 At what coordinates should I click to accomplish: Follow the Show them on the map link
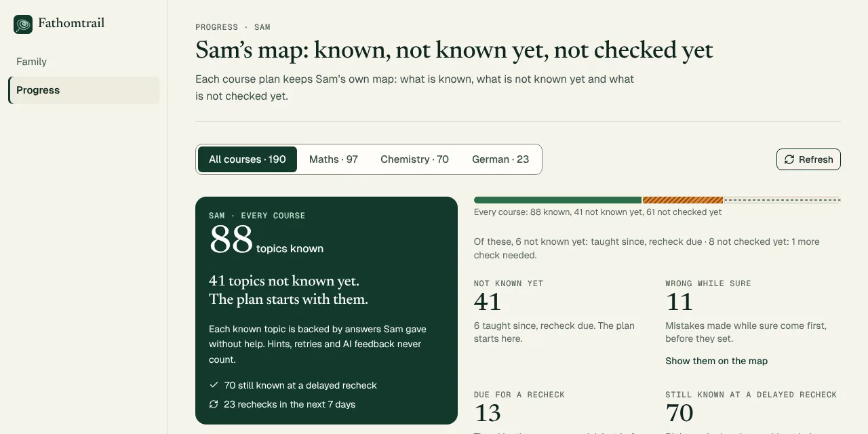[716, 361]
